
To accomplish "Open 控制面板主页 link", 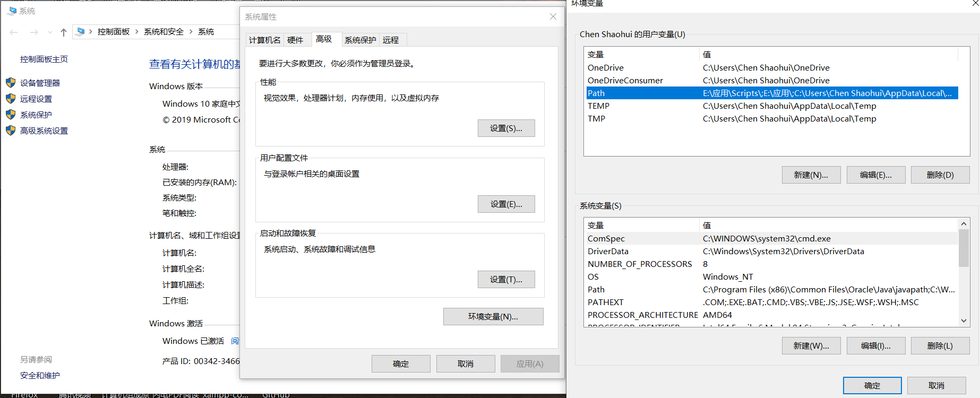I will tap(44, 59).
